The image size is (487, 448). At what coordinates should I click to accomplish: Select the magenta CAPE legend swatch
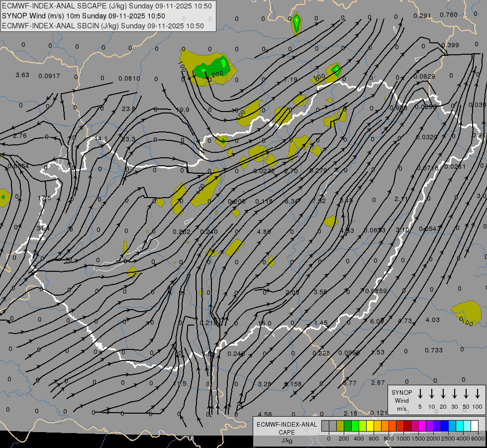pyautogui.click(x=422, y=426)
